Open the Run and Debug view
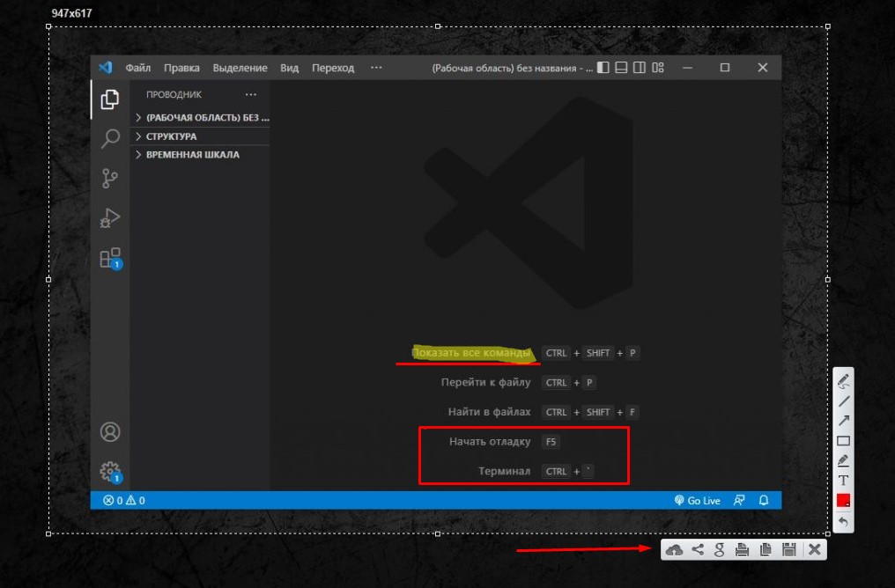Viewport: 895px width, 588px height. [x=109, y=218]
